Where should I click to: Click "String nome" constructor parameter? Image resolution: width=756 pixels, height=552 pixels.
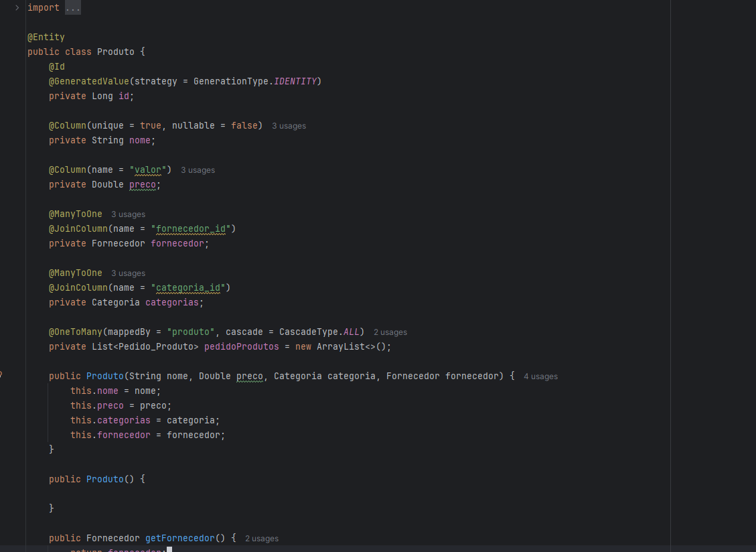point(159,376)
